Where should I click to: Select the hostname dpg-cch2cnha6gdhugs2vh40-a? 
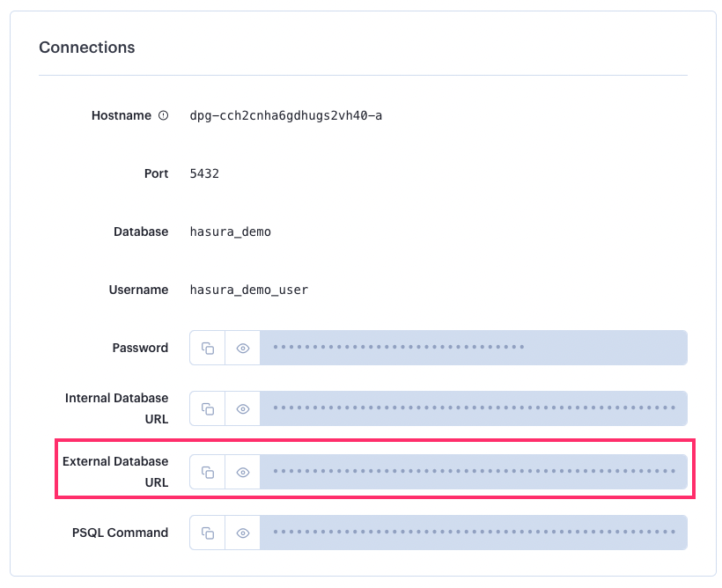(x=287, y=115)
